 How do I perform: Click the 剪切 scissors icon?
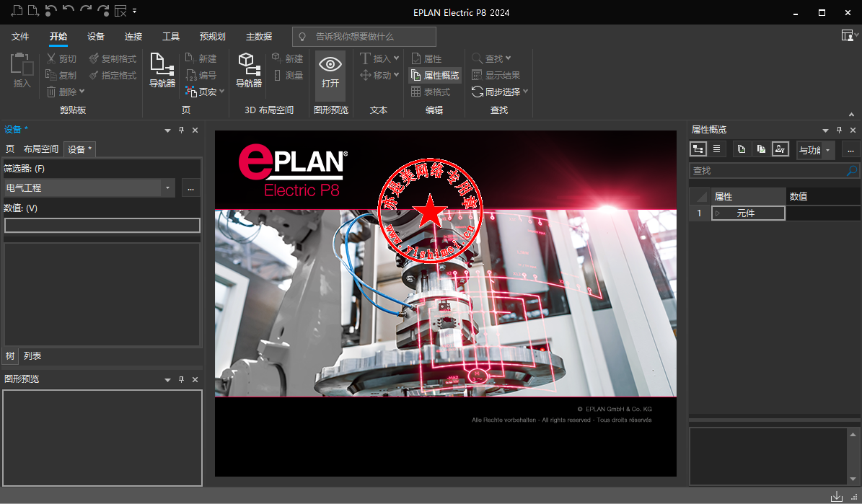(51, 58)
